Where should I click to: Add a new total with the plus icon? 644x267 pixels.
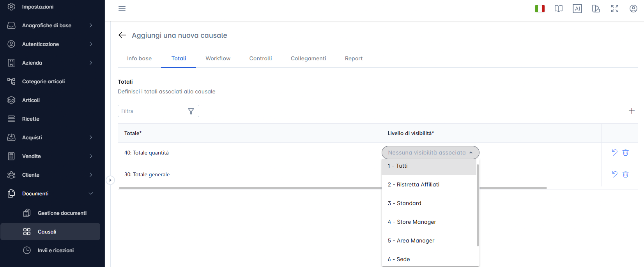pyautogui.click(x=632, y=111)
